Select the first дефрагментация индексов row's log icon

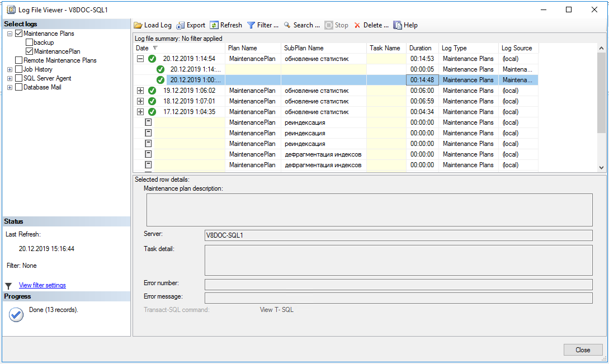coord(148,154)
